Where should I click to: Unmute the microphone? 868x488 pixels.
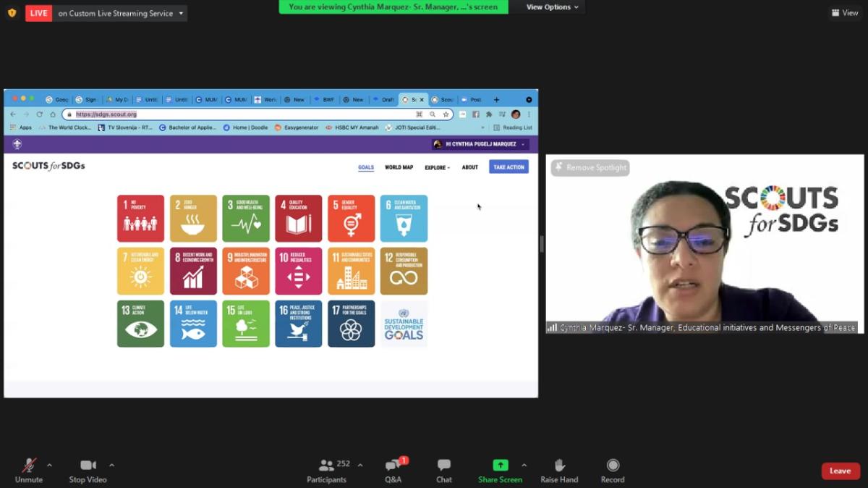[x=29, y=470]
